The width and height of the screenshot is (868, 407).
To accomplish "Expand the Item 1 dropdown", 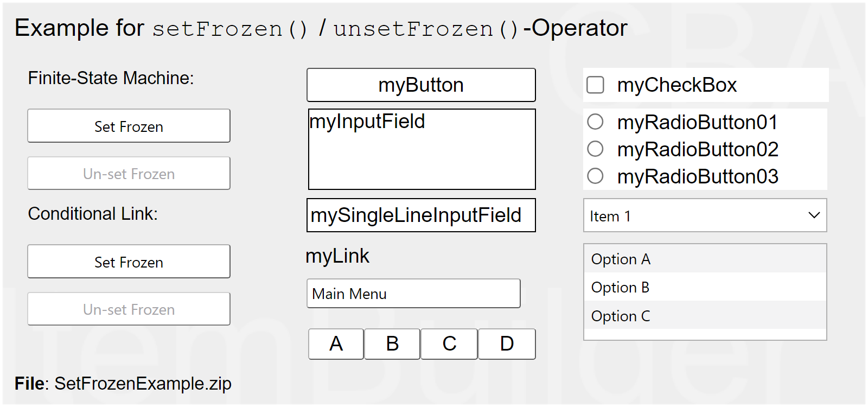I will (704, 215).
